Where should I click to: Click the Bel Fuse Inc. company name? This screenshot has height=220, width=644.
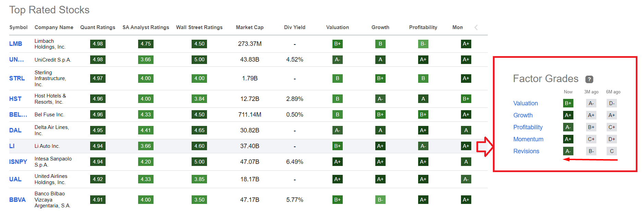(49, 115)
